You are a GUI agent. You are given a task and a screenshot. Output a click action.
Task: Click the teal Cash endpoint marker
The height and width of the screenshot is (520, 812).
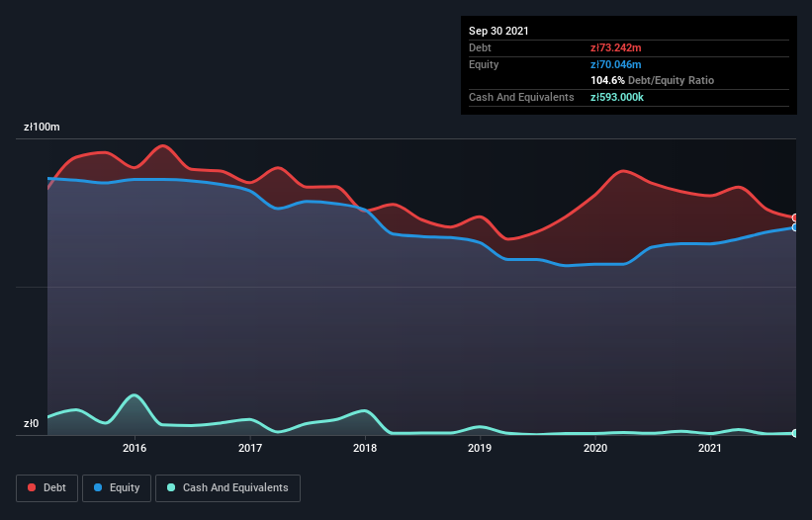point(795,433)
